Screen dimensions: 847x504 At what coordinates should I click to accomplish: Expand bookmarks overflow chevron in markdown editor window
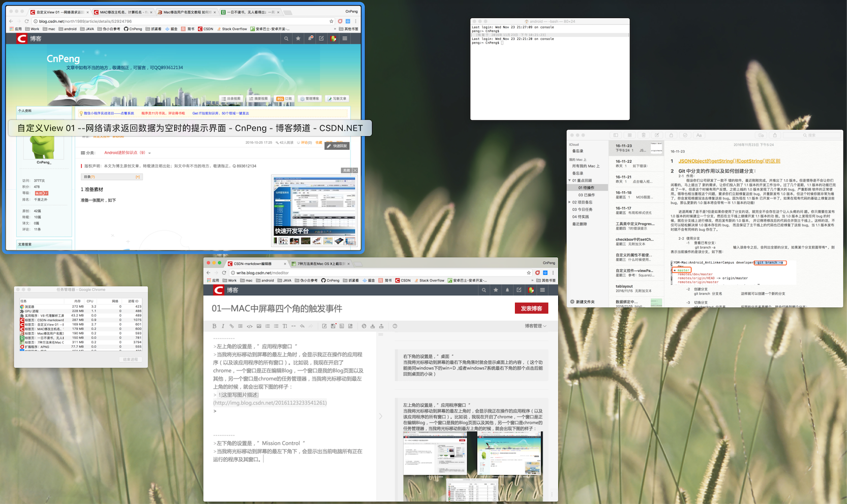(x=532, y=280)
